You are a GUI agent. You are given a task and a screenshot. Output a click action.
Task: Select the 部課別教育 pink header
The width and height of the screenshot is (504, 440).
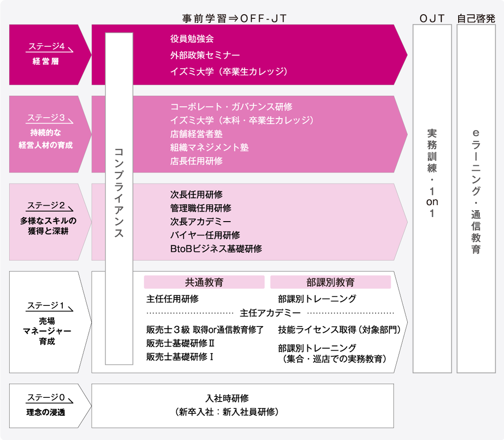330,282
